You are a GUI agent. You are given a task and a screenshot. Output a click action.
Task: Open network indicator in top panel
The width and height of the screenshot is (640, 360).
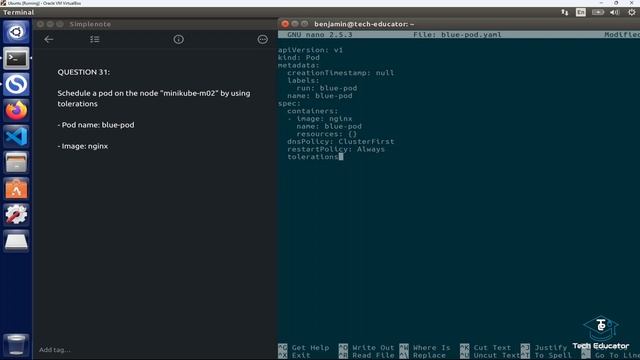(564, 12)
